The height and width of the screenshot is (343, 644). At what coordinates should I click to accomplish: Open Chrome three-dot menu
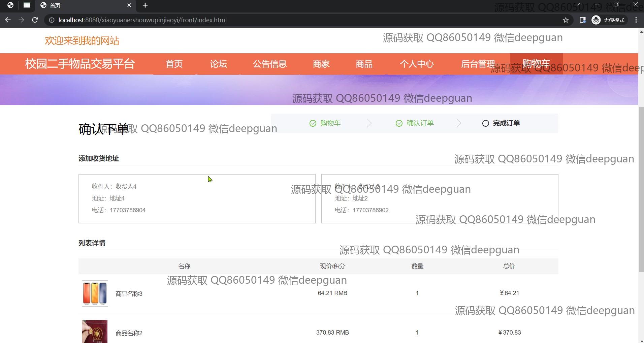coord(636,20)
